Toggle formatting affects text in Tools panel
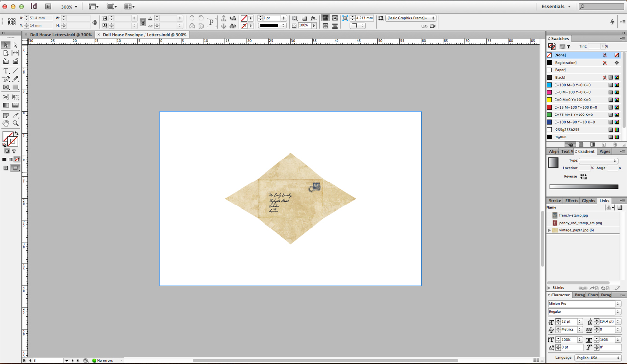This screenshot has width=627, height=364. [14, 151]
